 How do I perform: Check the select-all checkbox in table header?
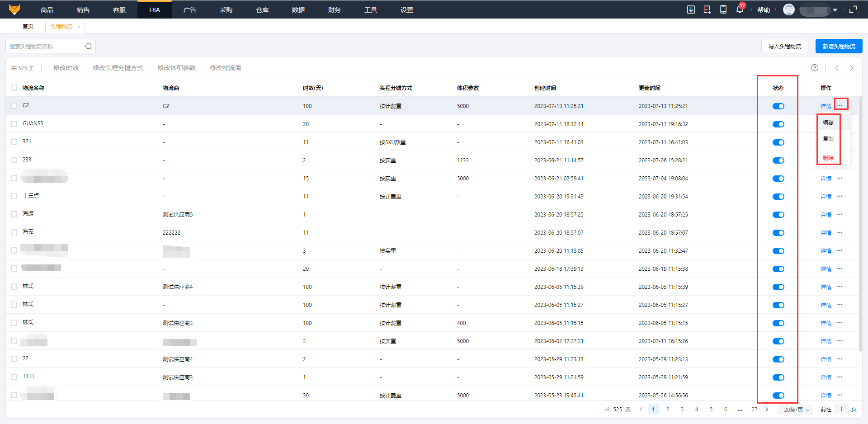click(14, 88)
